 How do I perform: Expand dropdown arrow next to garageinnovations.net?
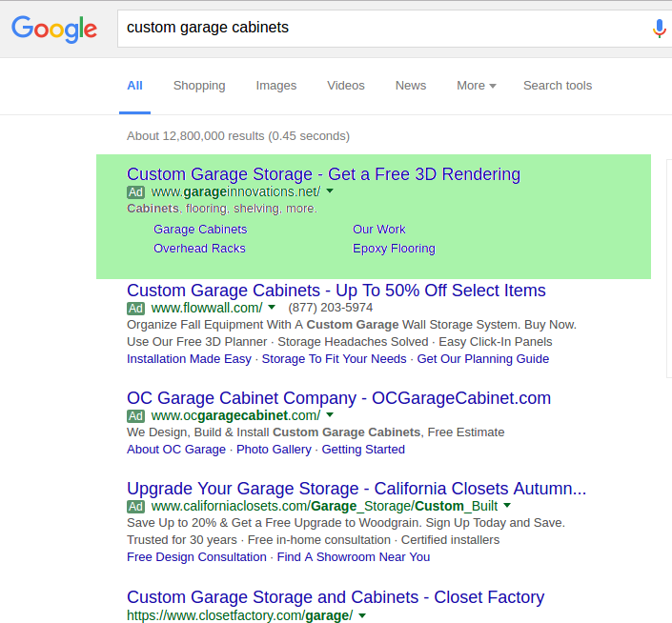330,191
